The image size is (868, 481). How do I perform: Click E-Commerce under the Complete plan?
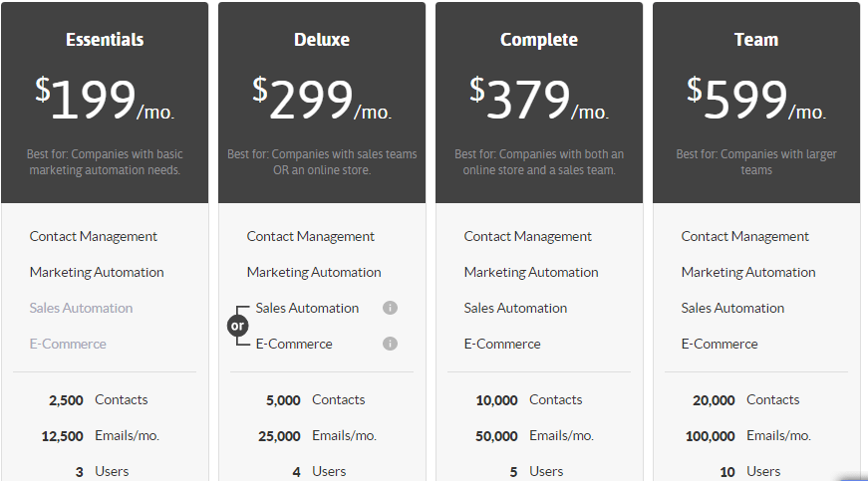pyautogui.click(x=502, y=344)
